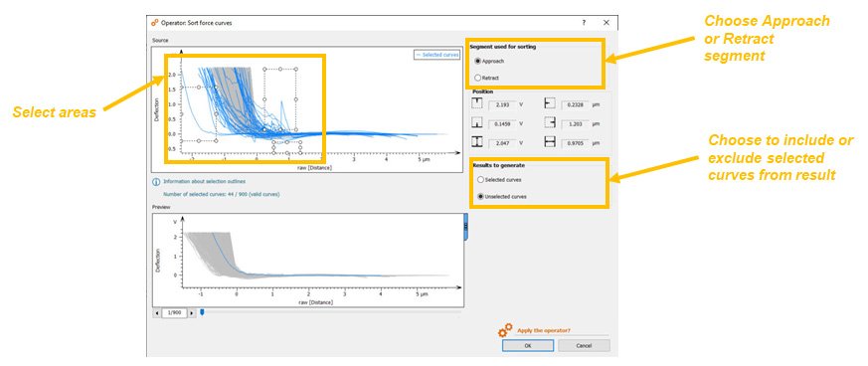This screenshot has height=366, width=868.
Task: Select the Retract segment radio button
Action: click(477, 78)
